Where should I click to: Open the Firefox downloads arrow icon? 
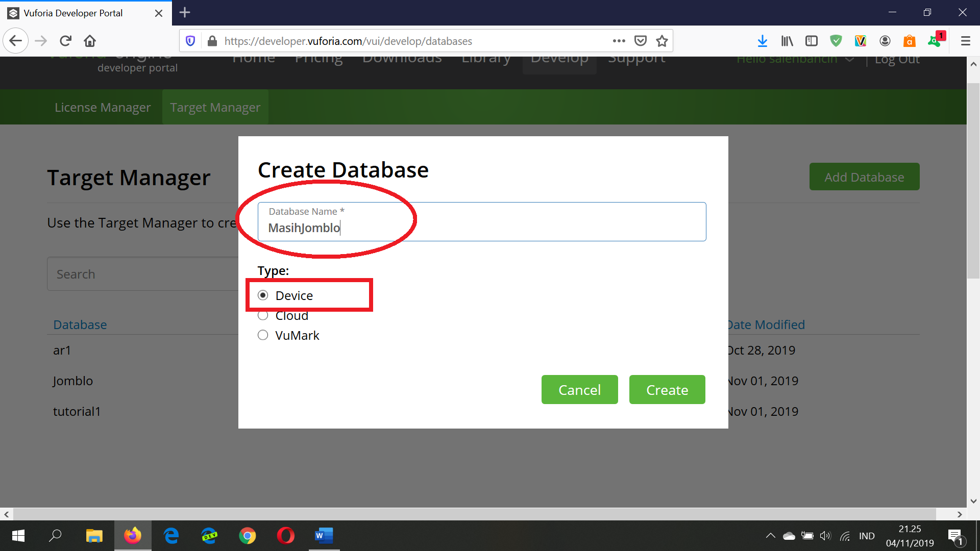click(762, 41)
